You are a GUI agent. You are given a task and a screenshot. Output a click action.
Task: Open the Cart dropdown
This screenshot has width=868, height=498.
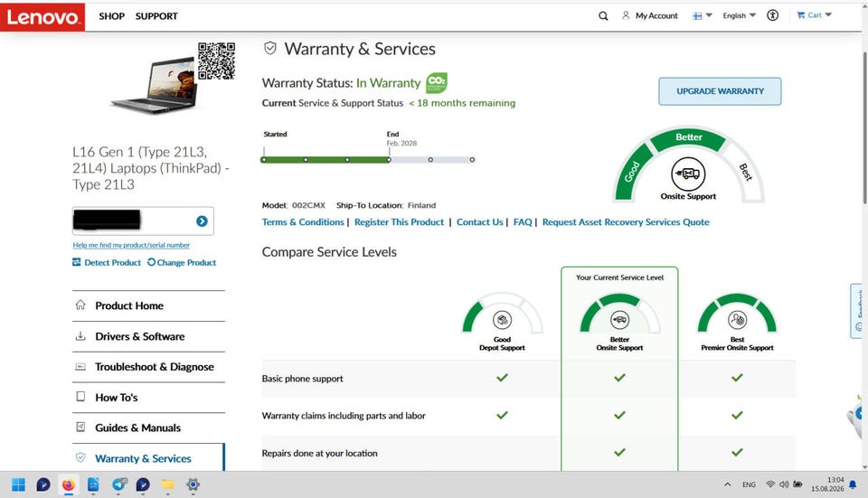point(815,15)
